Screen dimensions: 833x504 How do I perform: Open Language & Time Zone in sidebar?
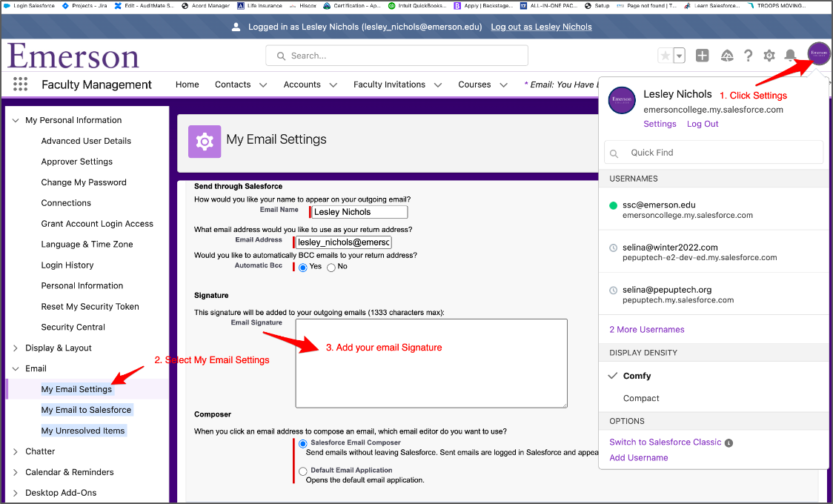click(87, 245)
